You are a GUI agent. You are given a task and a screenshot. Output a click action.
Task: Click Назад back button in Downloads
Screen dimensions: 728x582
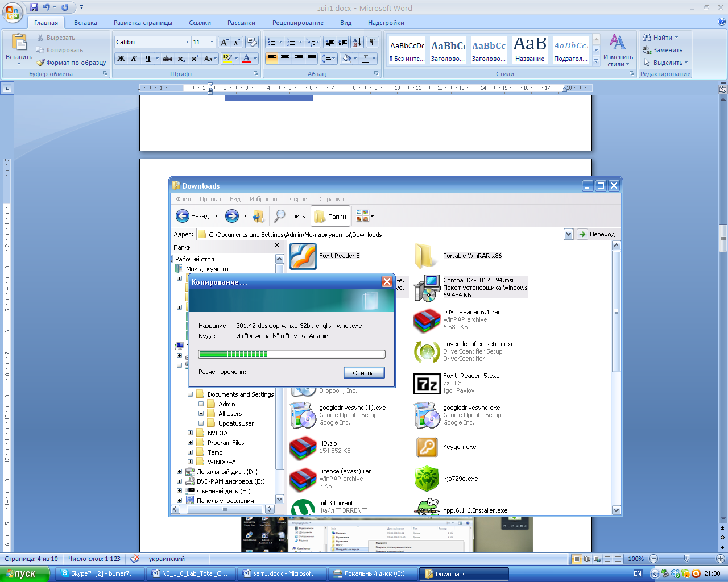coord(192,216)
